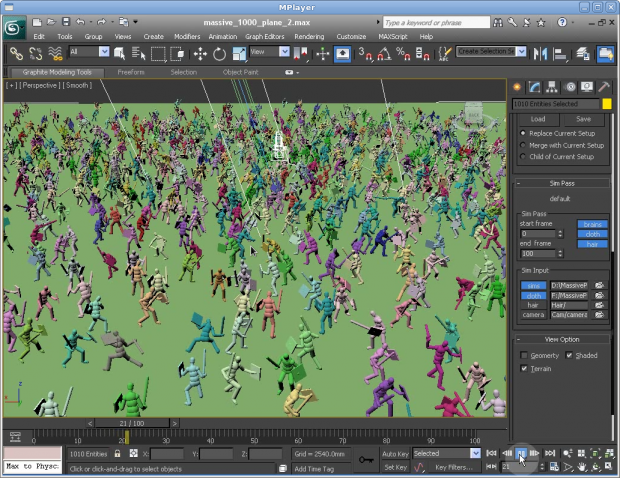Select Merge with Current Setup option
The image size is (620, 478).
point(523,145)
